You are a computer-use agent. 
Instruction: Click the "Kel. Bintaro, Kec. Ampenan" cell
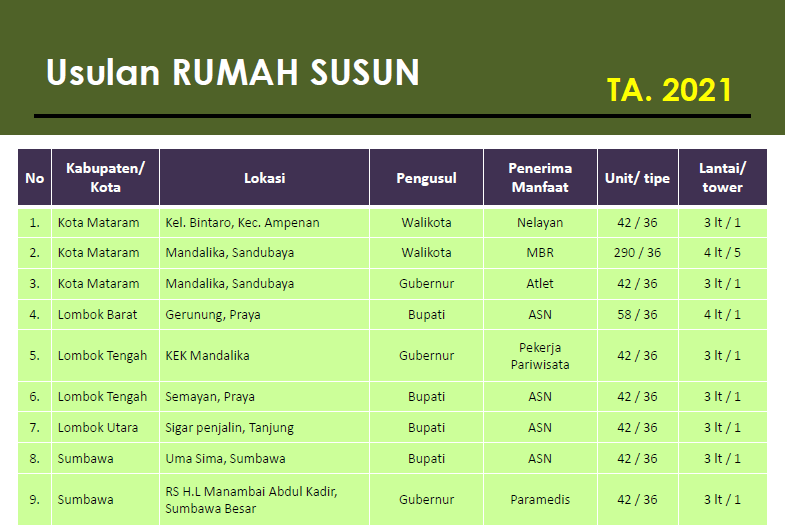242,222
